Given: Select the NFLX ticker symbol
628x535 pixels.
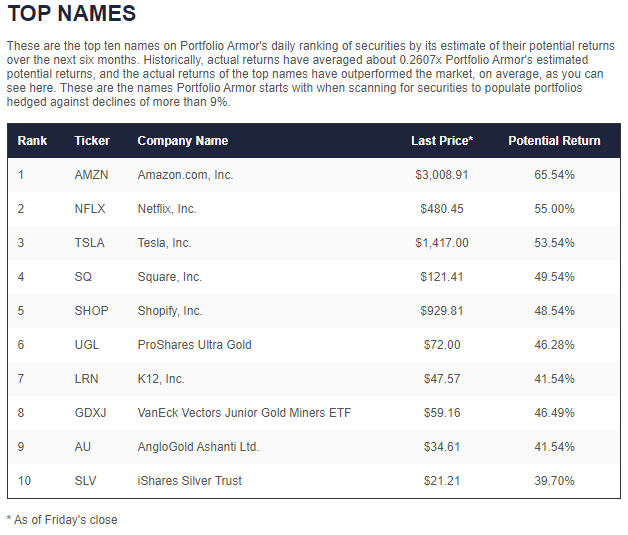Looking at the screenshot, I should pyautogui.click(x=90, y=209).
